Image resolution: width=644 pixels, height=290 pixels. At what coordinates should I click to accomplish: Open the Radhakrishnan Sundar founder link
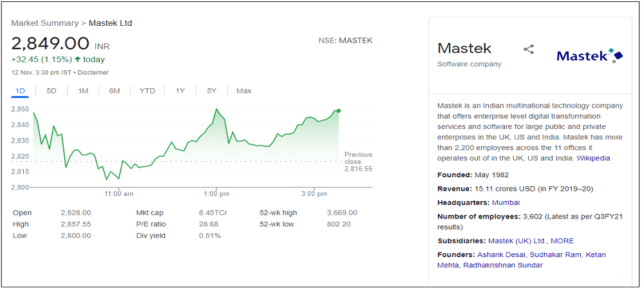click(503, 266)
